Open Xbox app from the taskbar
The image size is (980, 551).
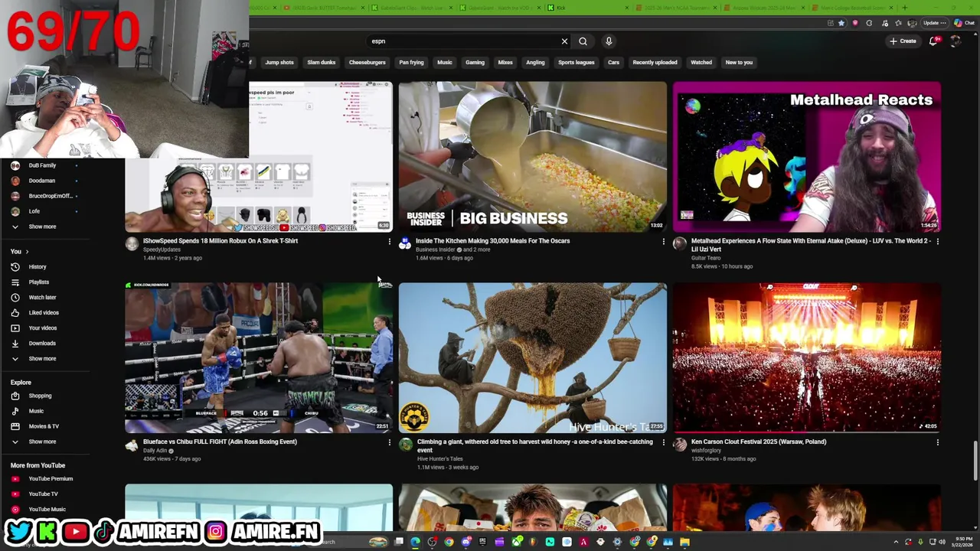click(x=517, y=542)
